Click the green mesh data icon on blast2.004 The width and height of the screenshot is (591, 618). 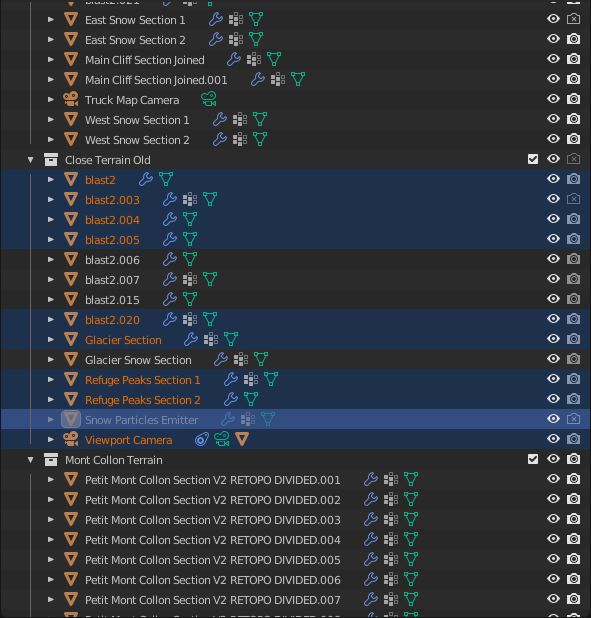(190, 220)
